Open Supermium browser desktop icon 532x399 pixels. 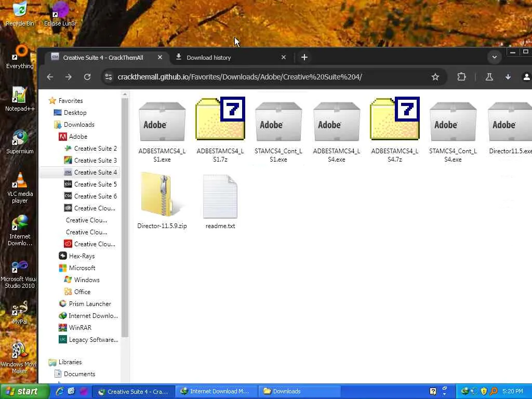point(20,141)
